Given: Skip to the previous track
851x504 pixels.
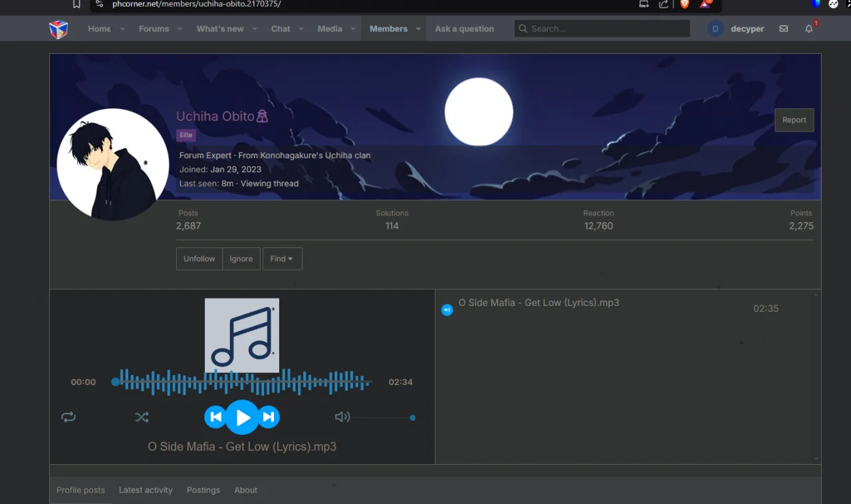Looking at the screenshot, I should click(x=215, y=418).
